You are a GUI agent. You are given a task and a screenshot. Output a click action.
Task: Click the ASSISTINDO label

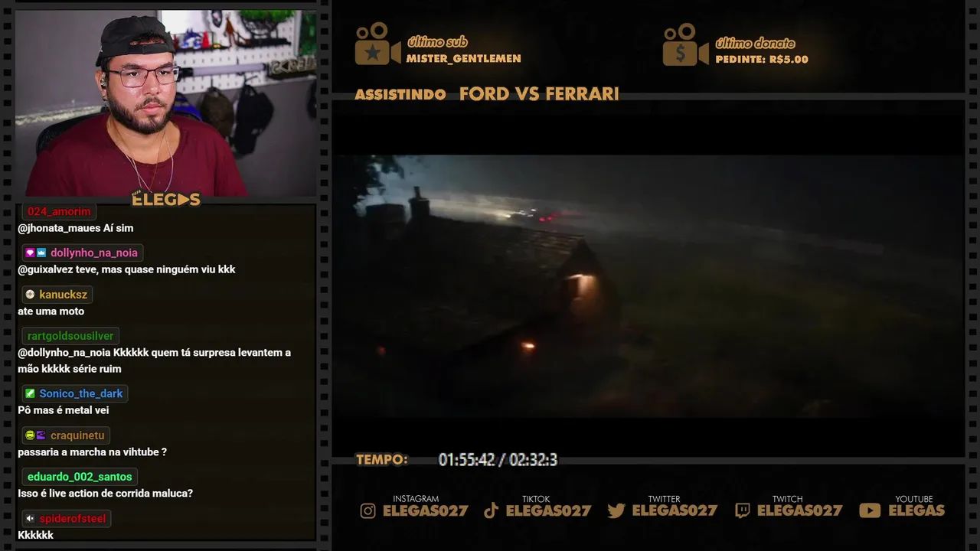400,95
